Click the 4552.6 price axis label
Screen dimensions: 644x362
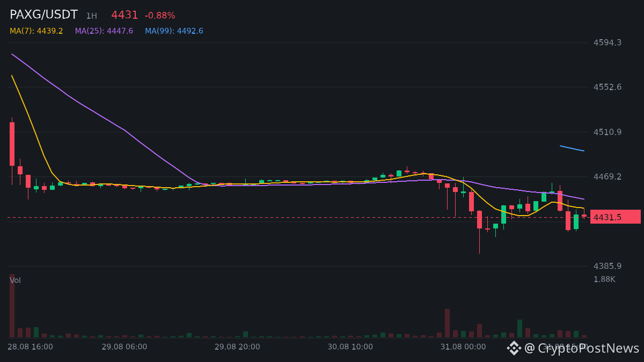click(x=608, y=87)
